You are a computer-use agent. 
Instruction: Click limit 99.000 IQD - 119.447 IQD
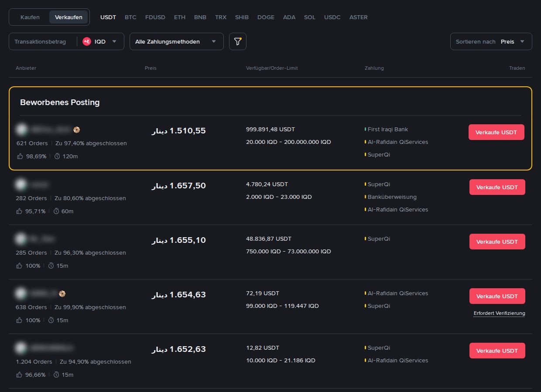coord(282,306)
